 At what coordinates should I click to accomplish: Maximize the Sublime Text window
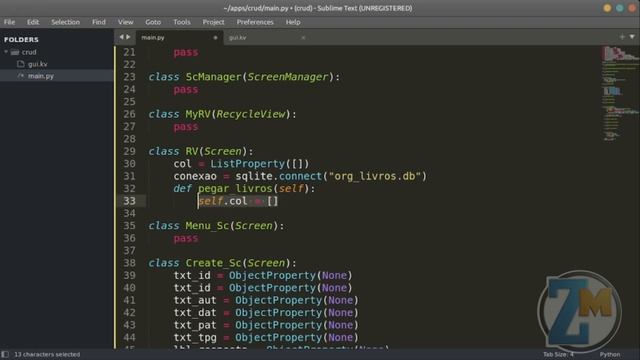point(620,8)
